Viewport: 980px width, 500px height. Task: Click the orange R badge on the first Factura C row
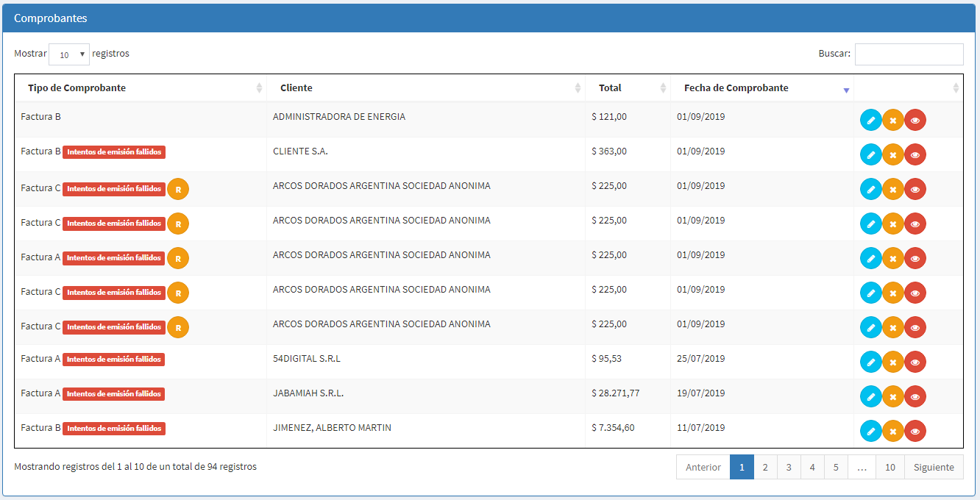point(178,189)
